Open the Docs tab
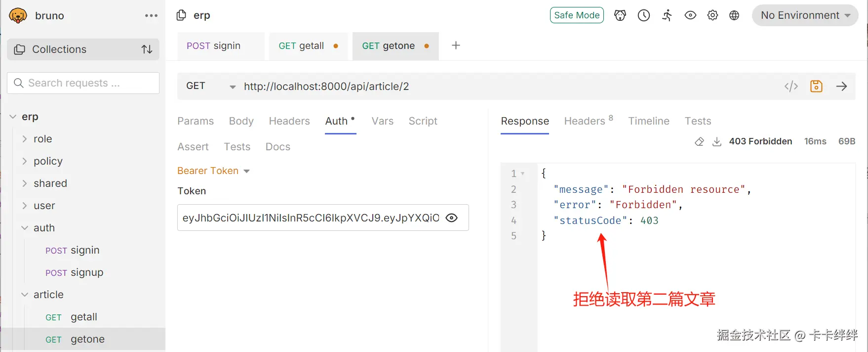 (278, 147)
